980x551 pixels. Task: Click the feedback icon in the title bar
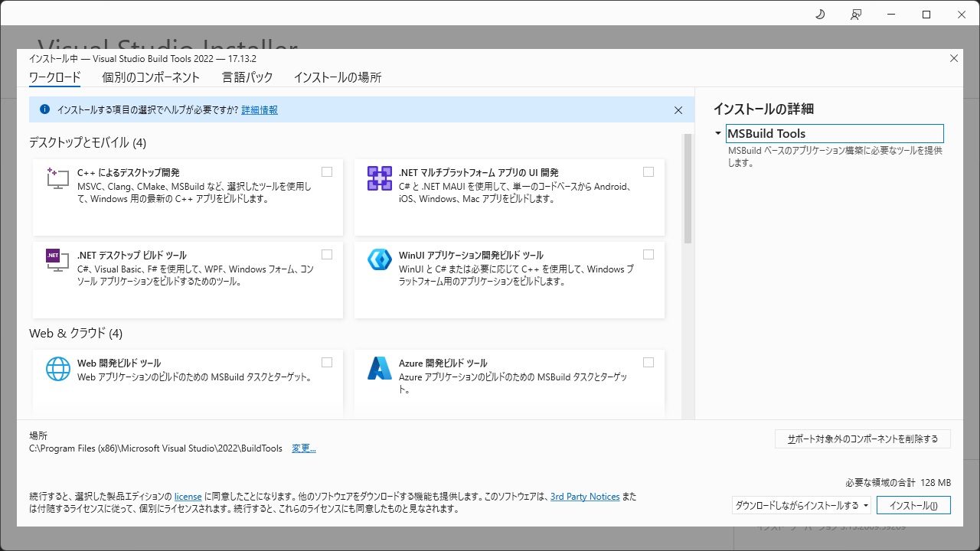coord(856,15)
